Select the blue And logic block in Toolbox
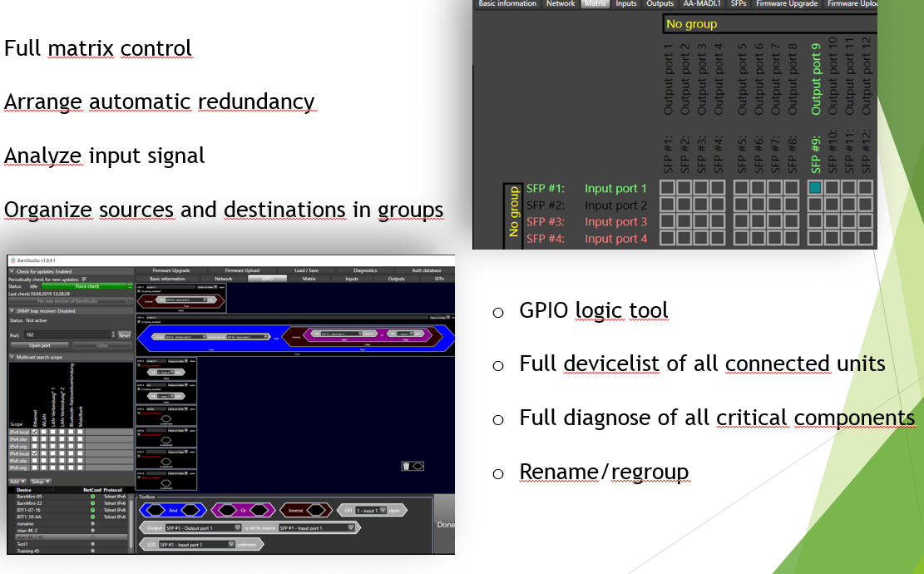 (172, 510)
